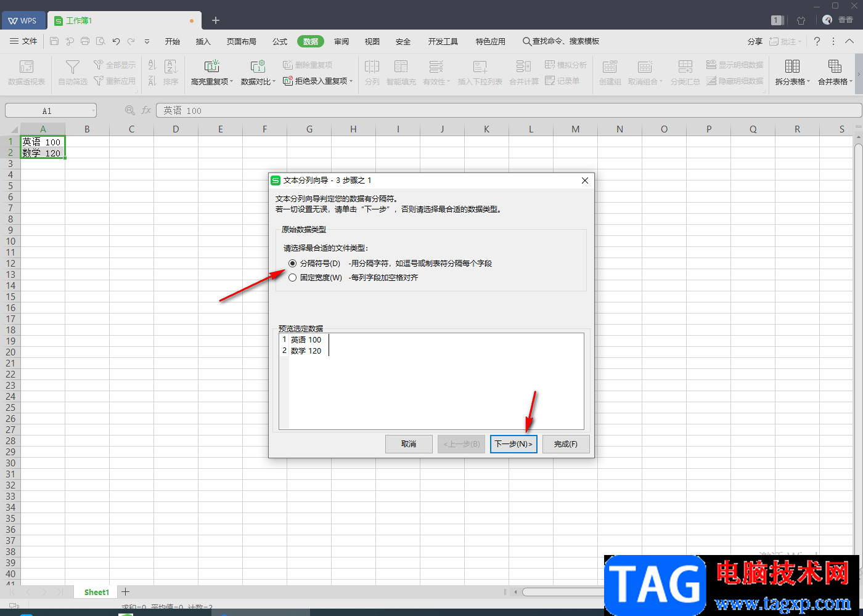Open the quick access toolbar customize arrow

pos(147,41)
